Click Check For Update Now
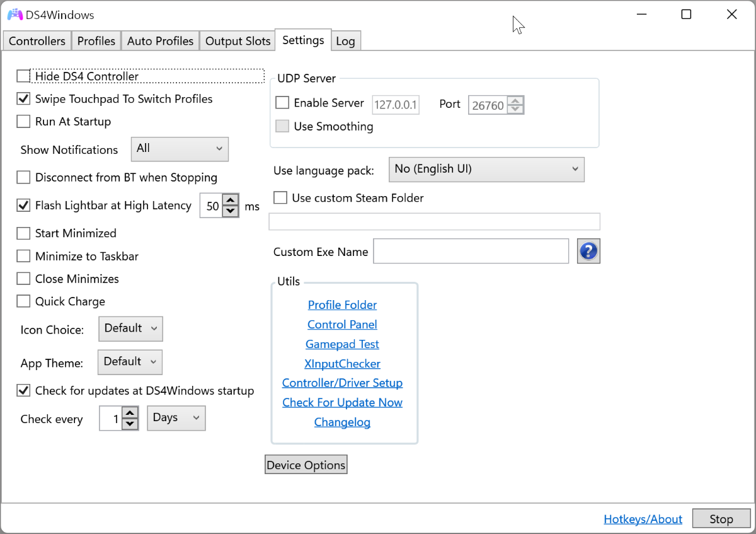Viewport: 756px width, 534px height. coord(342,403)
